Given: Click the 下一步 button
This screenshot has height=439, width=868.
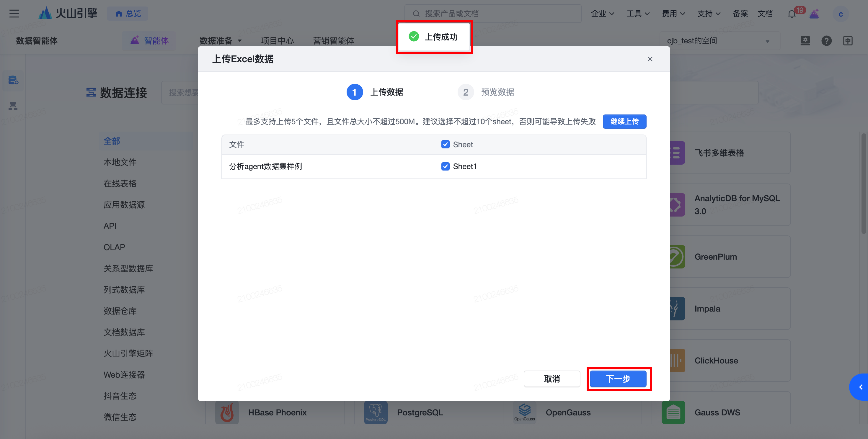Looking at the screenshot, I should [x=618, y=379].
